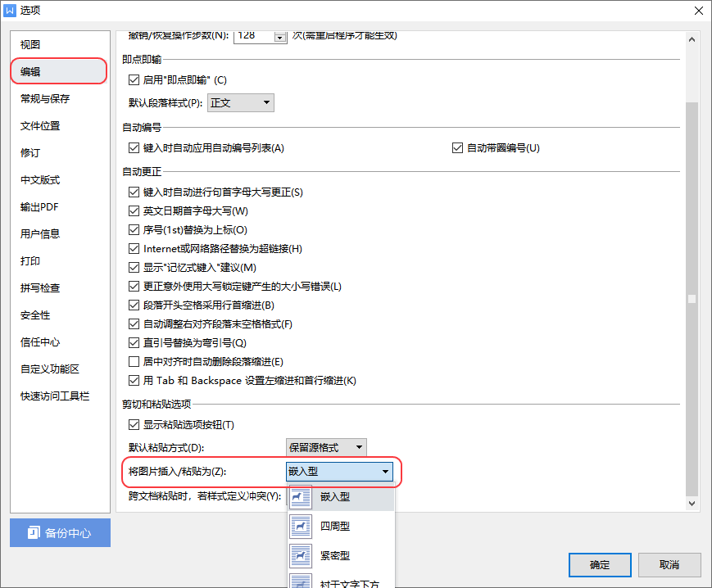Open the 拼写检查 options category
Screen dimensions: 712x588
(x=60, y=287)
